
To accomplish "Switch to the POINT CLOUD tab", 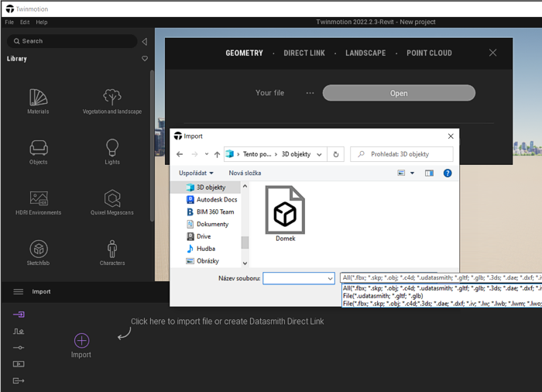I will coord(429,53).
